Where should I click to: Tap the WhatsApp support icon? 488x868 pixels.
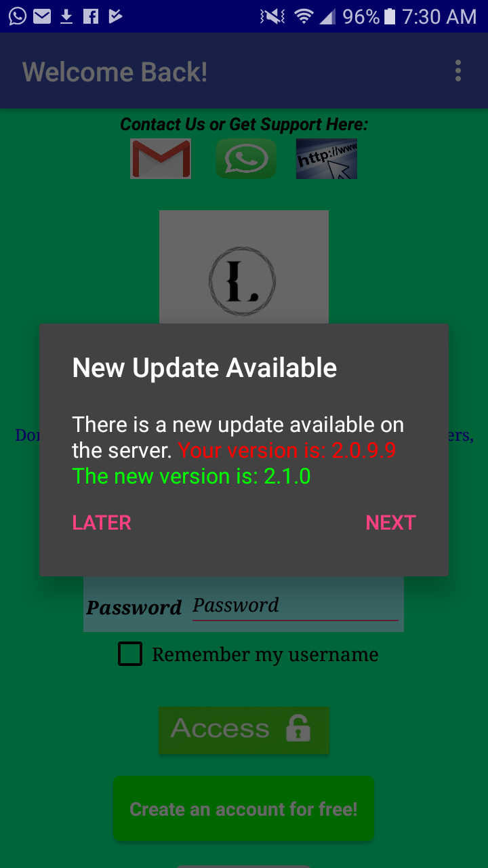point(246,159)
